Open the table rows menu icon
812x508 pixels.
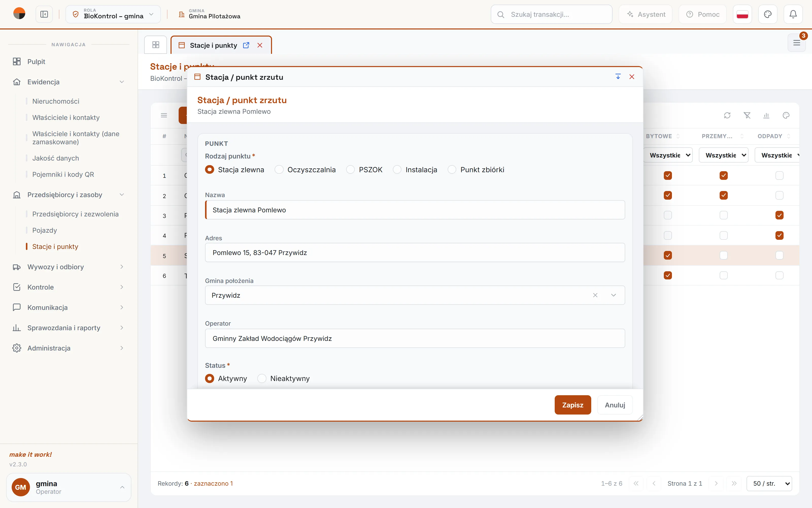tap(164, 116)
